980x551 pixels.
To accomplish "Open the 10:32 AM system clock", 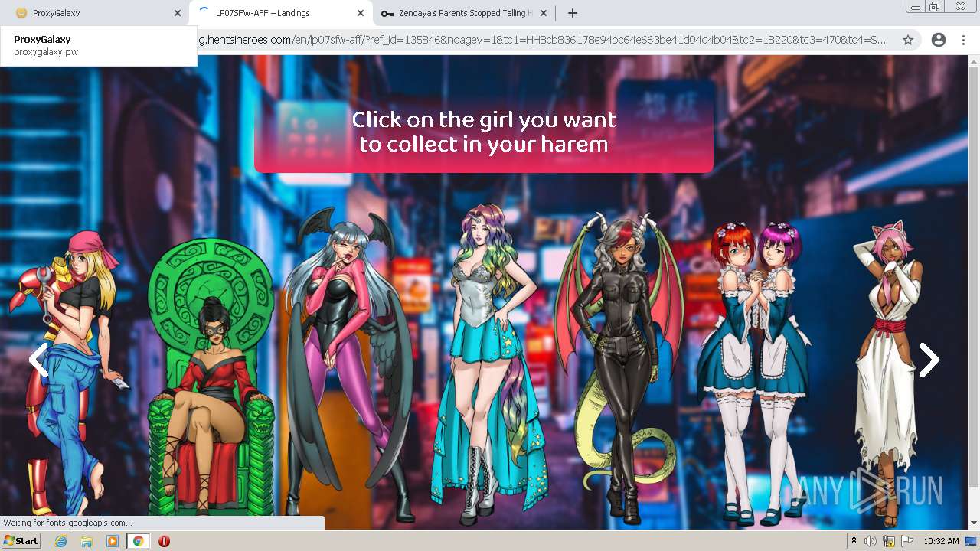I will (941, 541).
